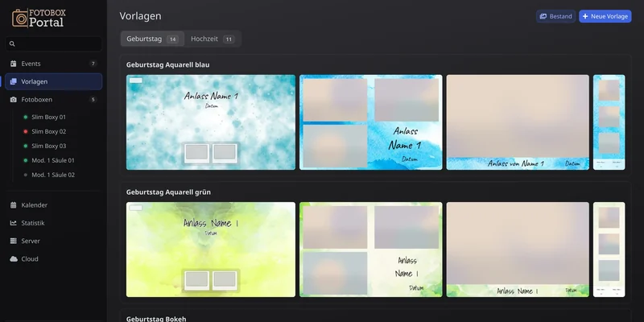Viewport: 644px width, 322px height.
Task: Create a new template with Neue Vorlage
Action: 605,16
